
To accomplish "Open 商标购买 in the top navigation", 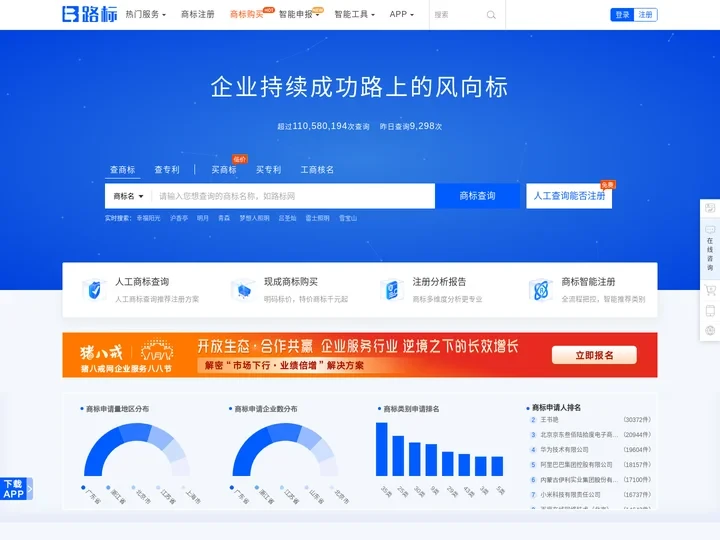I will [247, 14].
